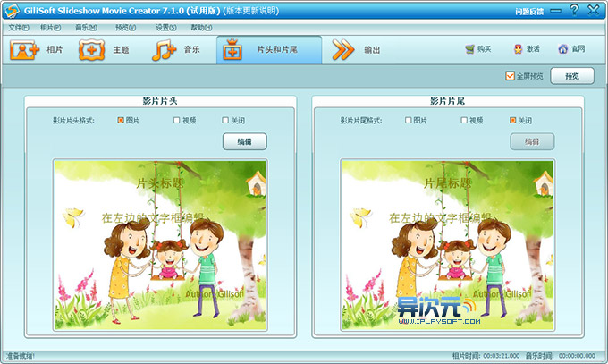608x364 pixels.
Task: Click the movie opening preview thumbnail
Action: point(160,245)
